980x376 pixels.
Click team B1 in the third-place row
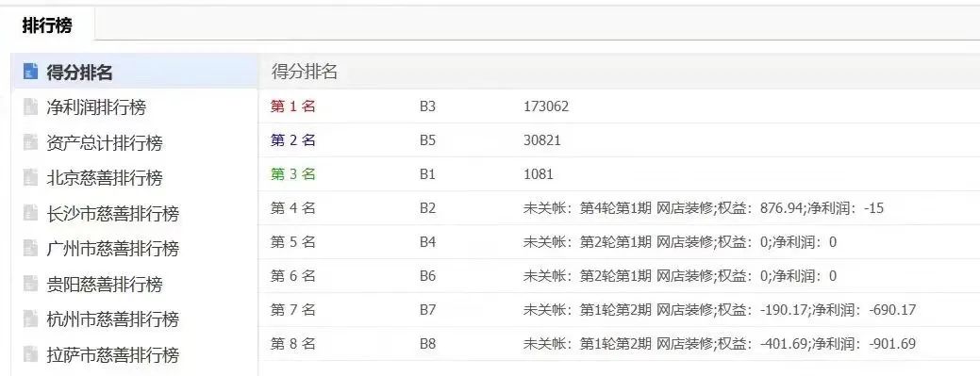427,174
